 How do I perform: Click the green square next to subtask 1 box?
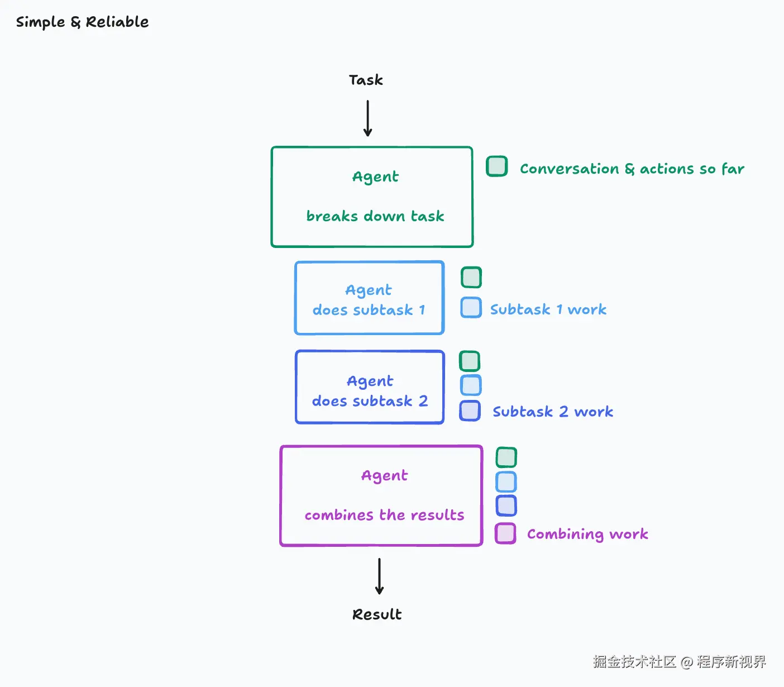[x=471, y=278]
